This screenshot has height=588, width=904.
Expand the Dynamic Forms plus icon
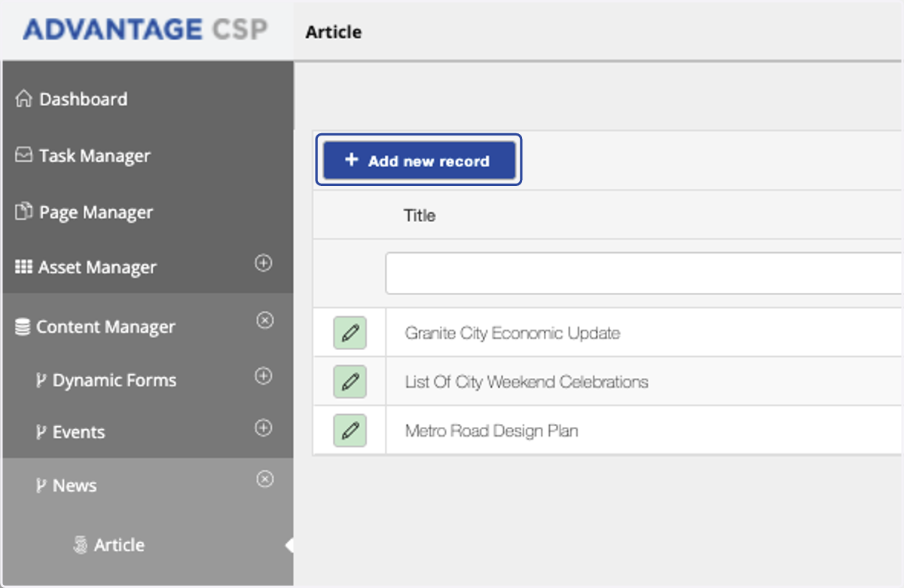[263, 376]
